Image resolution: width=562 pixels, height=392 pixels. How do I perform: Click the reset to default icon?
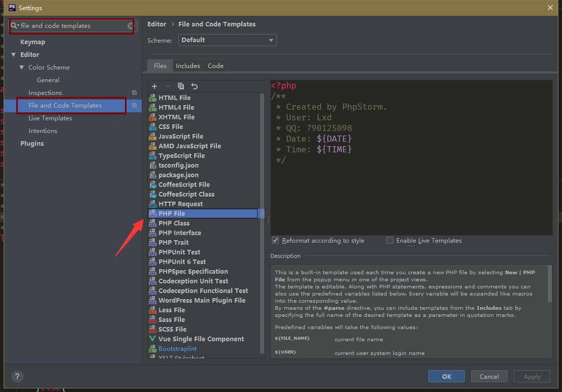194,86
